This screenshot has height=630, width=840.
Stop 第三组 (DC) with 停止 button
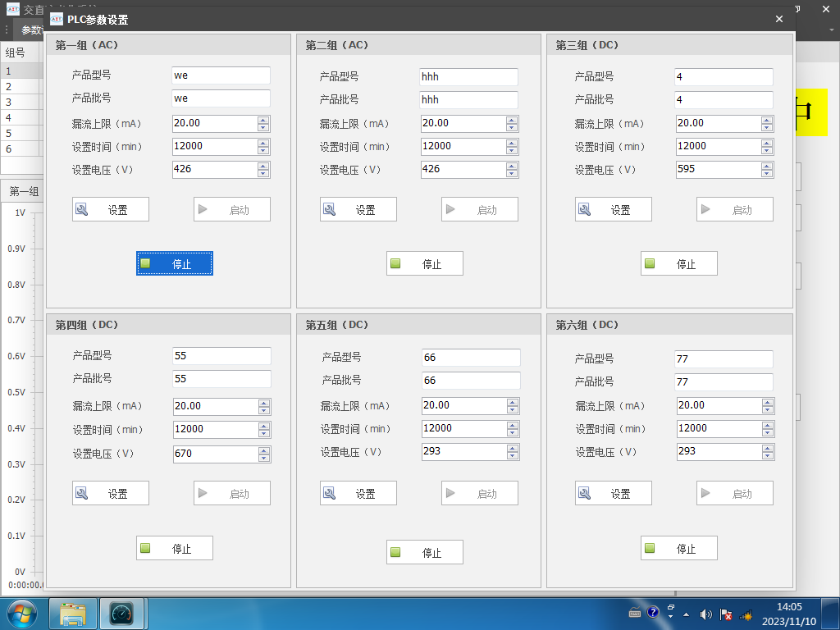pos(678,263)
